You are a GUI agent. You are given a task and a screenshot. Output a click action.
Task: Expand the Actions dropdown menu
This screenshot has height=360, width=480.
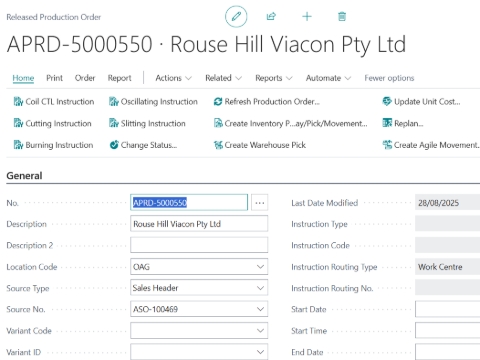coord(173,78)
